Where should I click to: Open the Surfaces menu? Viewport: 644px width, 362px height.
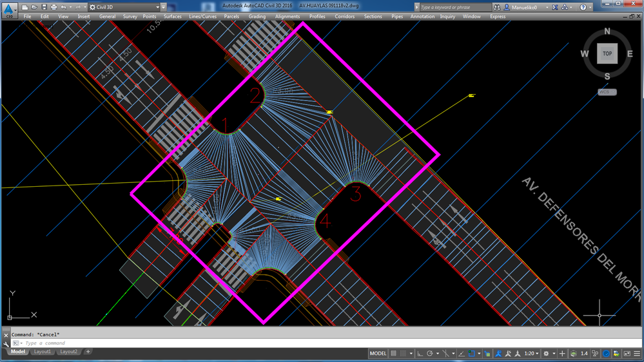pyautogui.click(x=173, y=16)
